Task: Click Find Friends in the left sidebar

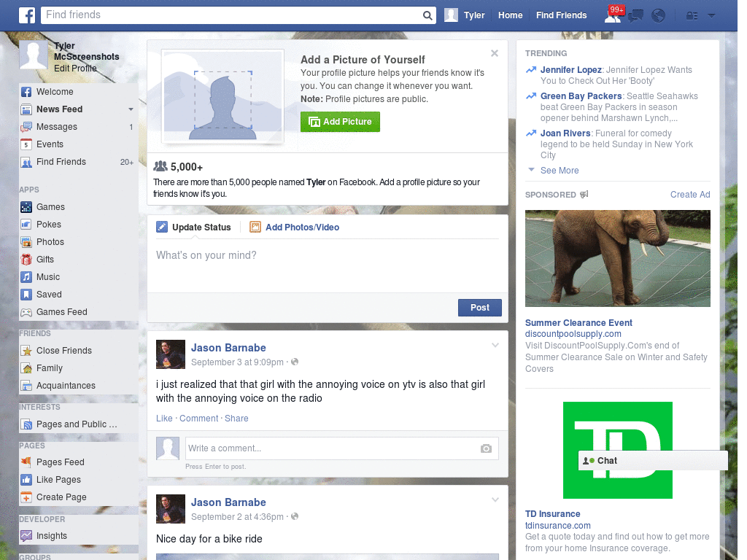Action: click(61, 162)
